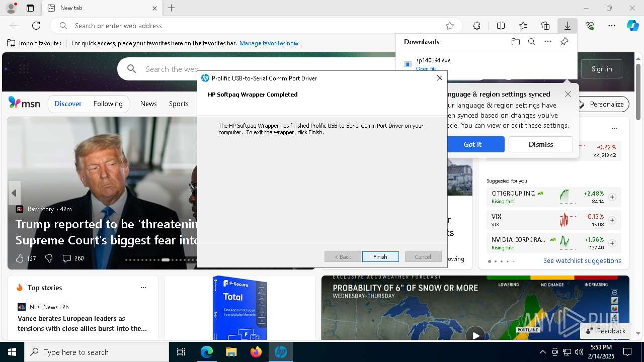The height and width of the screenshot is (362, 644).
Task: Open the notification center
Action: click(x=627, y=352)
